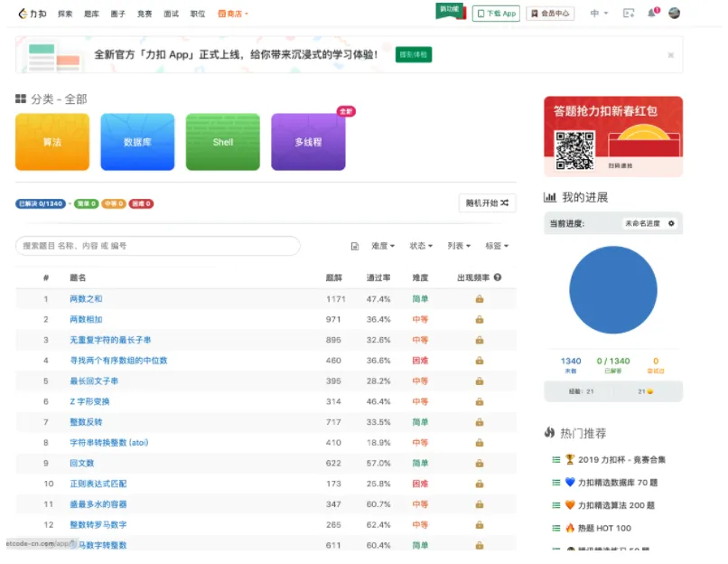Image resolution: width=728 pixels, height=564 pixels.
Task: Click the 下载 App button
Action: click(496, 13)
